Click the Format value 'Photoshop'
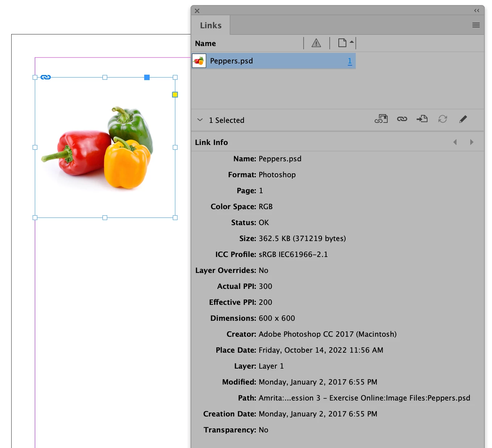This screenshot has width=492, height=448. click(277, 175)
